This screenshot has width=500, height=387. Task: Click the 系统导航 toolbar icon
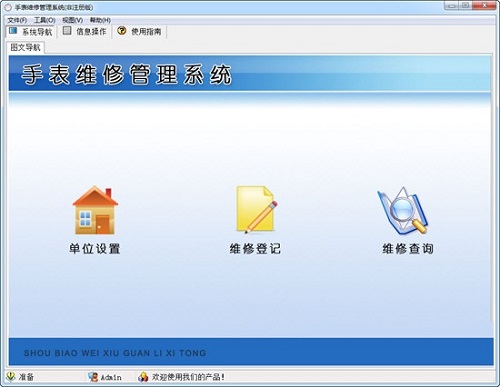coord(13,31)
